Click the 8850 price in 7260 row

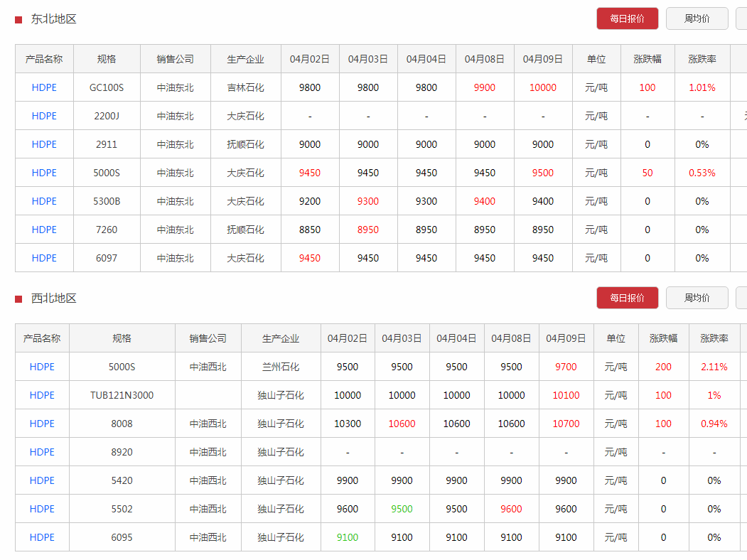tap(310, 230)
